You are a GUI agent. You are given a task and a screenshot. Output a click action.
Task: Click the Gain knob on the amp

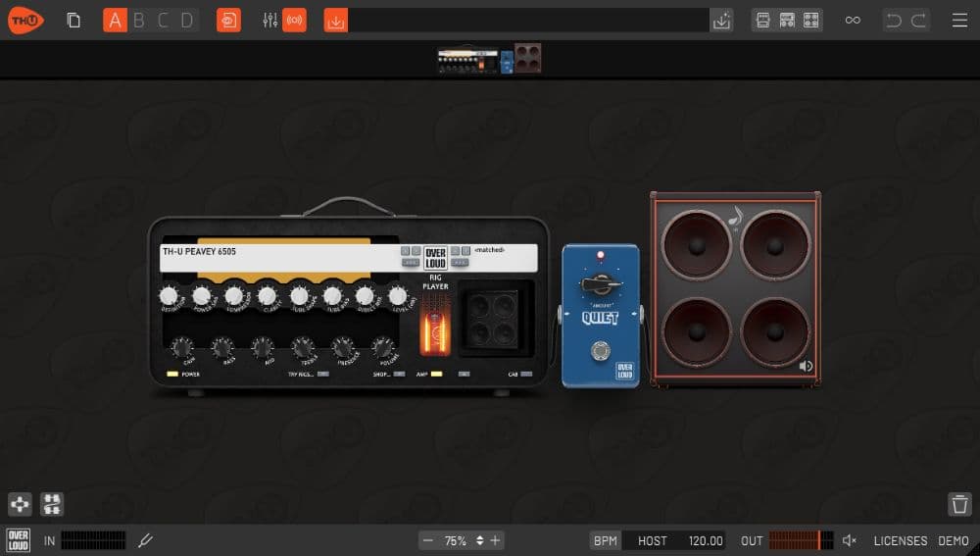(x=182, y=347)
